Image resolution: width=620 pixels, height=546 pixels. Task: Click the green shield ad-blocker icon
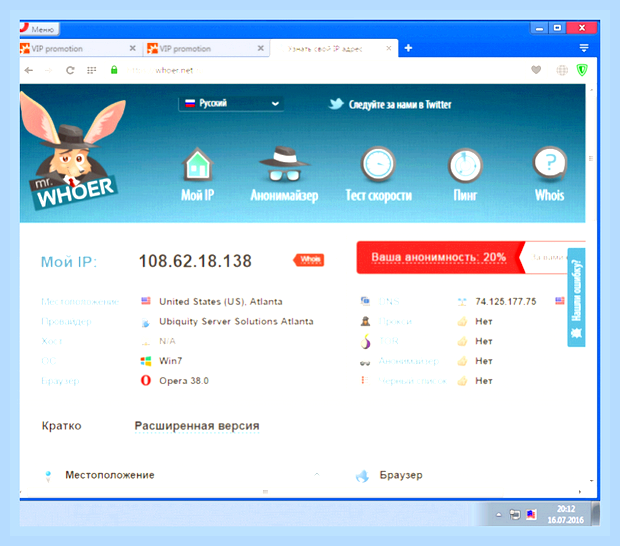pos(582,70)
